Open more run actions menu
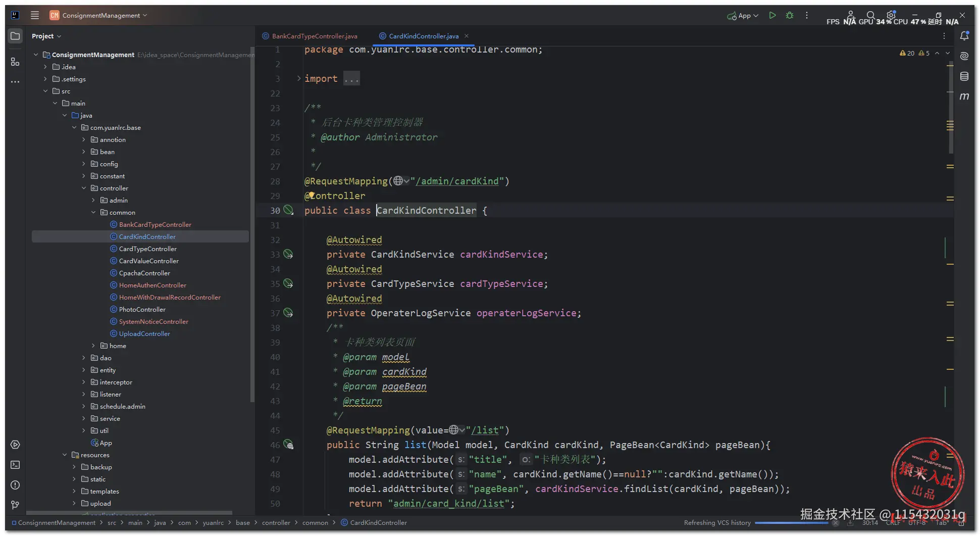The height and width of the screenshot is (536, 980). click(807, 15)
